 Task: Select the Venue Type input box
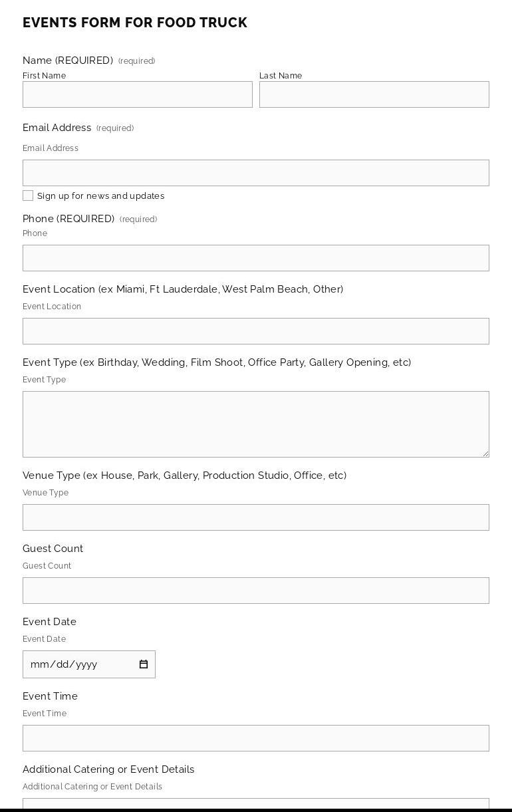pos(256,517)
